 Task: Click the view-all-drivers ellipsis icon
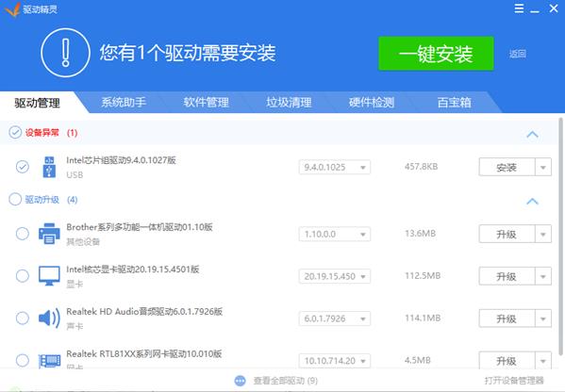(240, 381)
